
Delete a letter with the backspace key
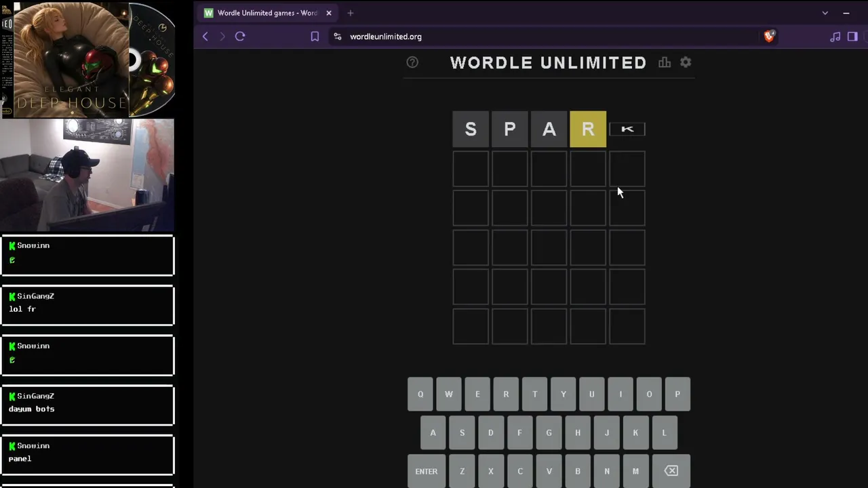671,471
